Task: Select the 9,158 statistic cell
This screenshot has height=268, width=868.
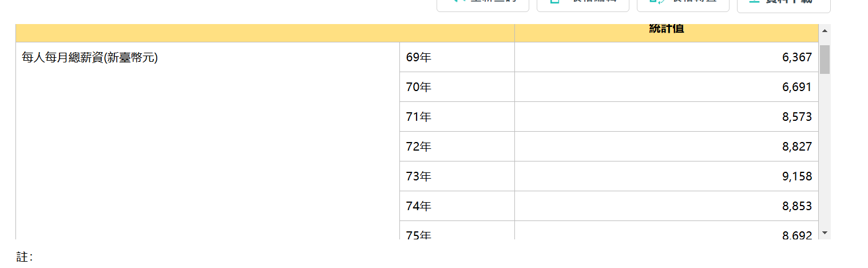Action: (667, 176)
